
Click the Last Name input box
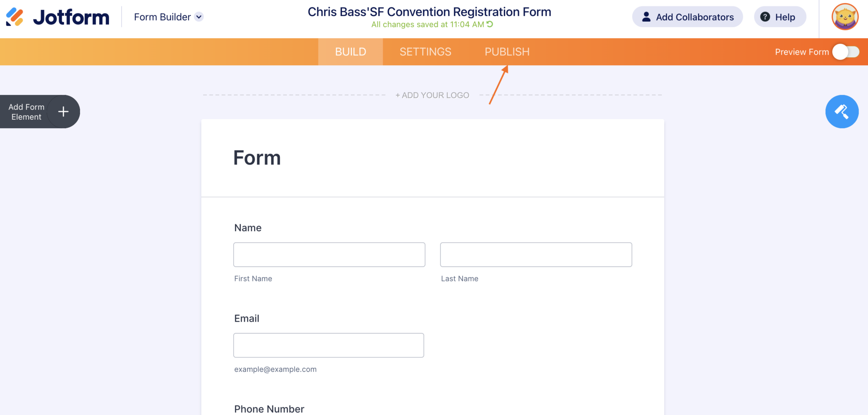(536, 255)
